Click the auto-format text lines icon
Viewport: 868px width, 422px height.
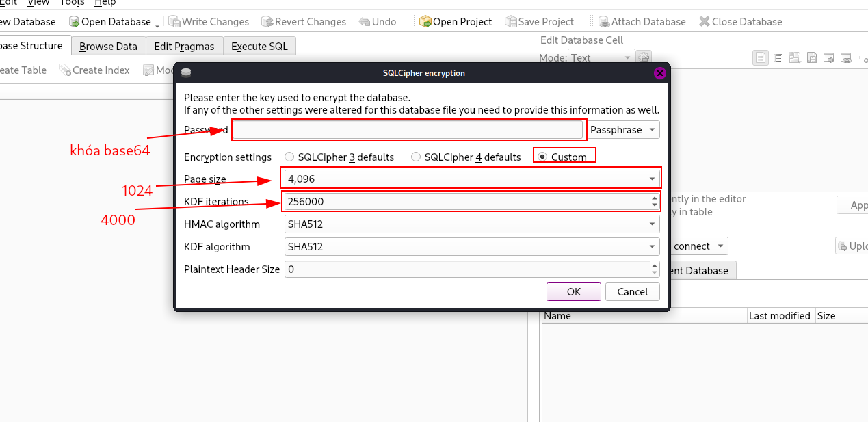778,58
